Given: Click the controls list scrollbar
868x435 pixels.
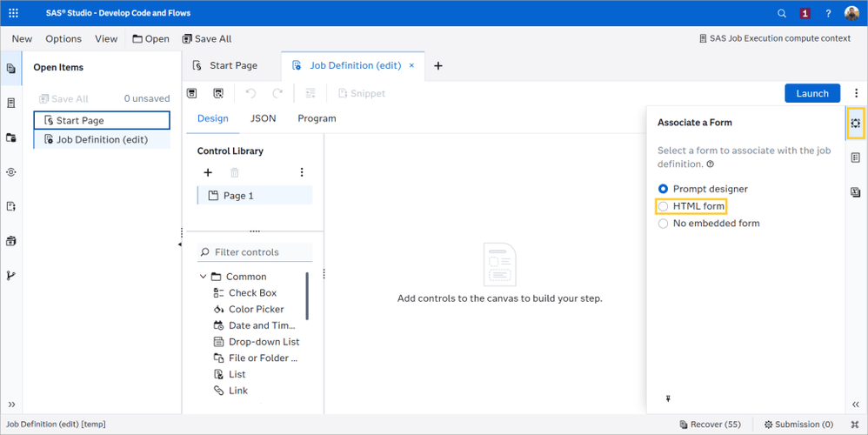Looking at the screenshot, I should (307, 296).
